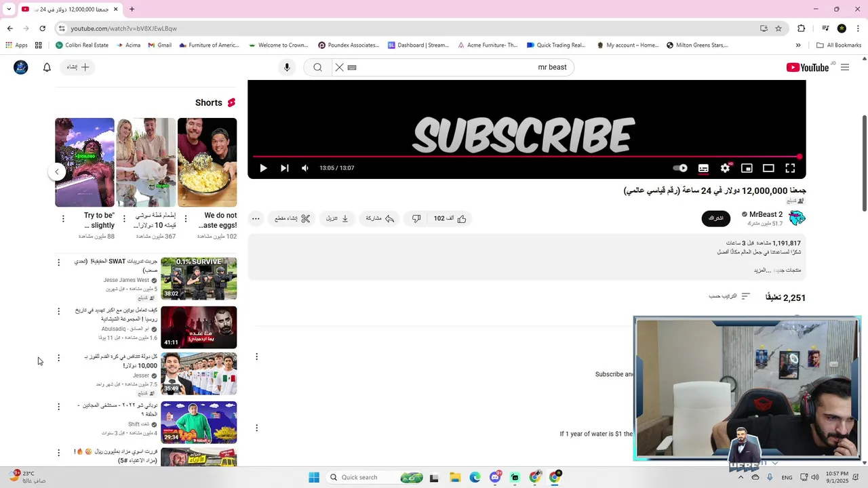Expand description with المزيد link

(x=764, y=270)
